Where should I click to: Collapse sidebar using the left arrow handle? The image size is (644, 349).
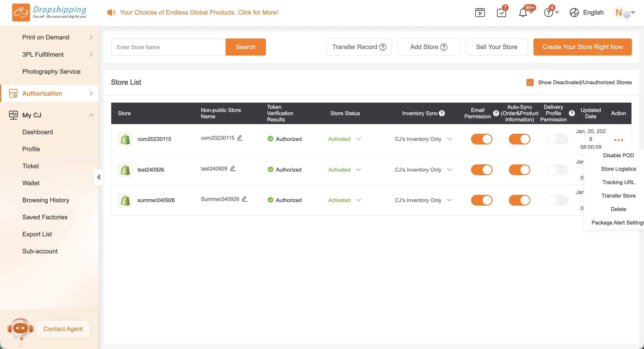point(98,177)
